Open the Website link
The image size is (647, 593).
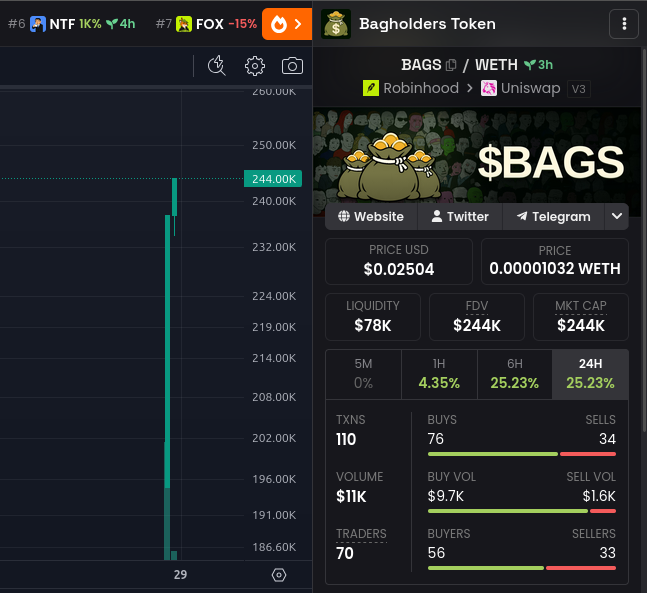click(x=371, y=217)
